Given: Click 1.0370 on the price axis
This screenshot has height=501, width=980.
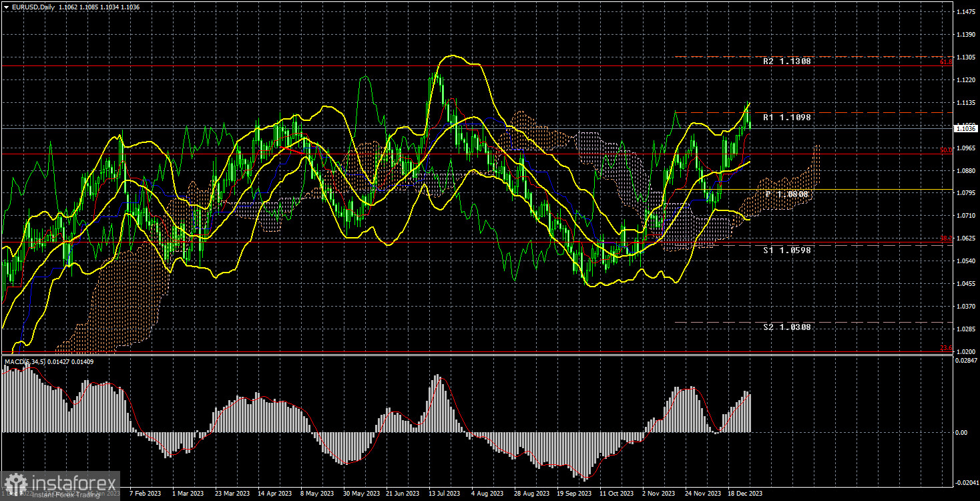Looking at the screenshot, I should (x=965, y=307).
